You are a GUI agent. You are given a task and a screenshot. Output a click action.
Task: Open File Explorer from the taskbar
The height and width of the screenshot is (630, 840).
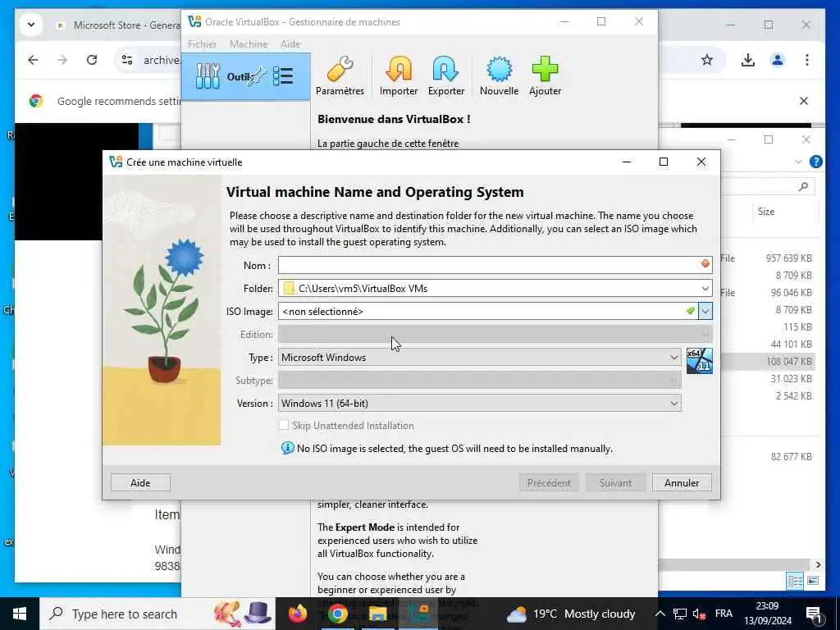tap(377, 614)
